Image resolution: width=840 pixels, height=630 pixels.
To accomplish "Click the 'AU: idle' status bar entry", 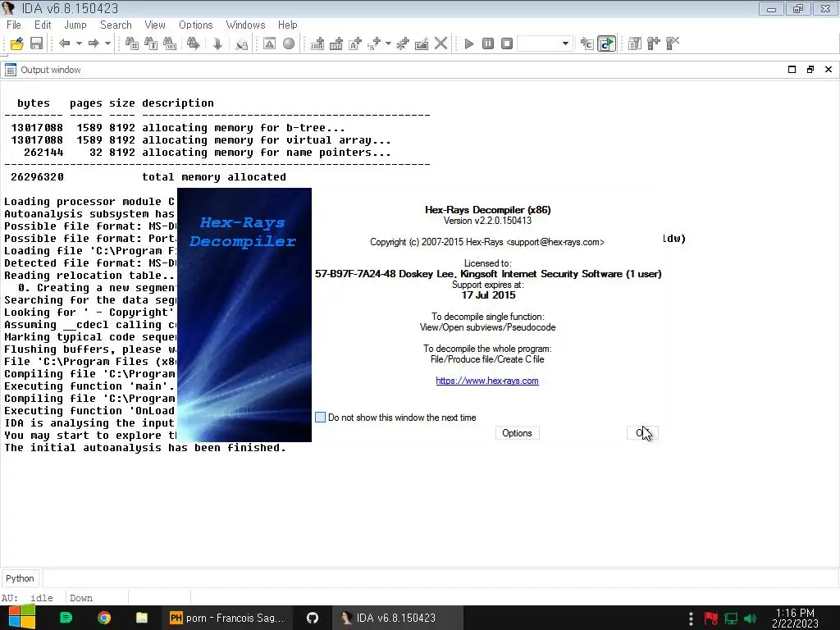I will click(x=27, y=598).
